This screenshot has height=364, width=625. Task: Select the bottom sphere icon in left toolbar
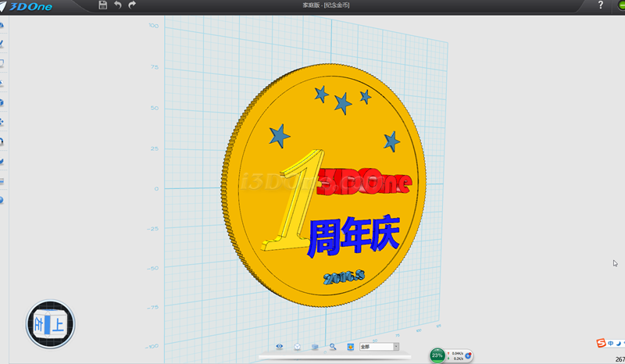2,200
